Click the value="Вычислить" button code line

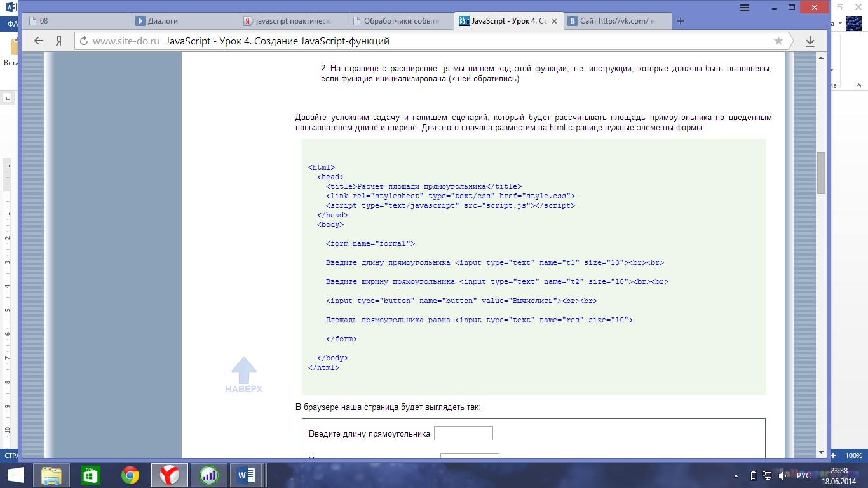(462, 301)
